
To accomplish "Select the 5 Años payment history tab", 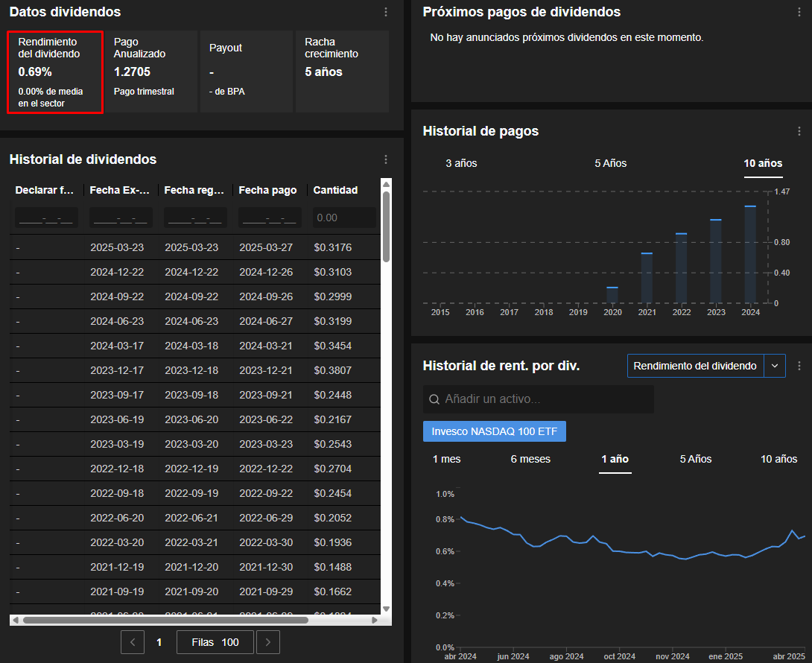I will 610,163.
